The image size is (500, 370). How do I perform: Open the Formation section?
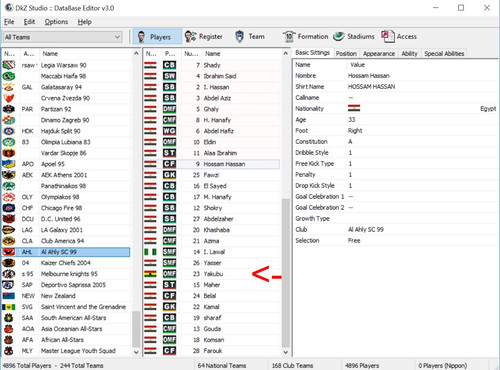point(305,37)
